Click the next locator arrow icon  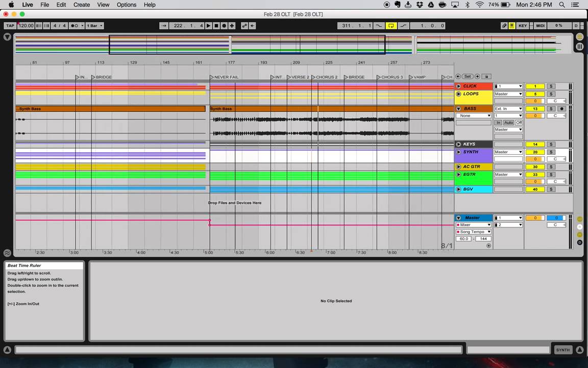477,76
